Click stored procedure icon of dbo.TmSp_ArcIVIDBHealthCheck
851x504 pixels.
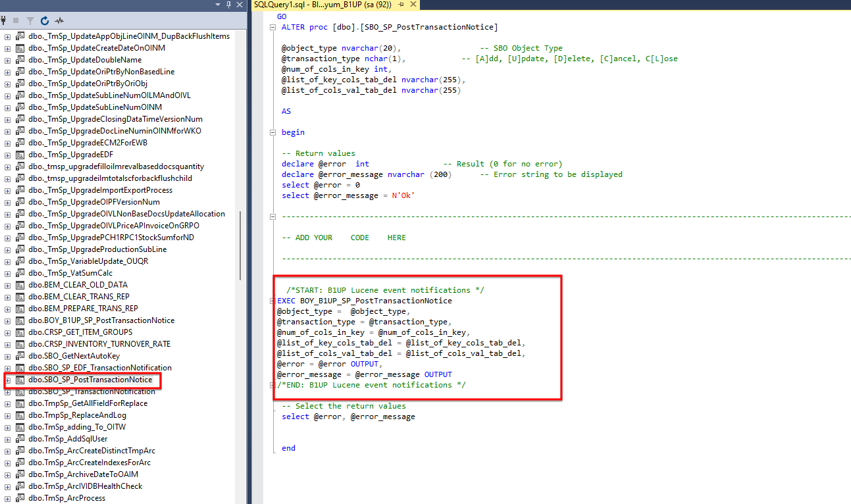(20, 486)
